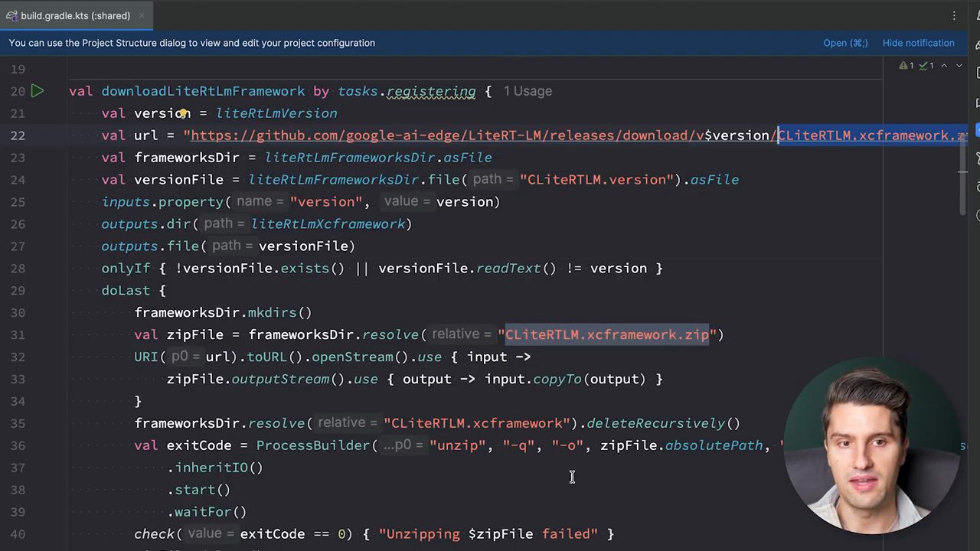Click the Project Structure notification message text
The width and height of the screenshot is (980, 551).
[x=192, y=43]
